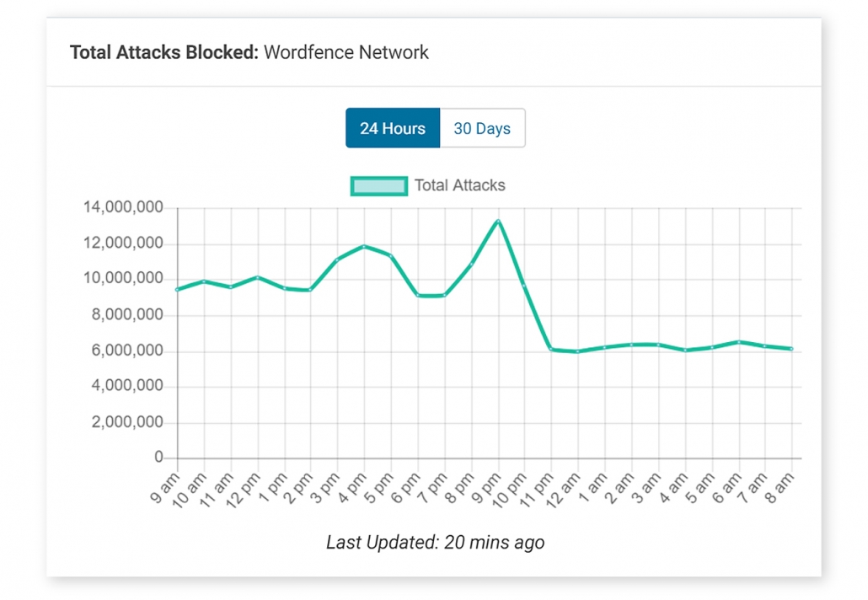The height and width of the screenshot is (600, 868).
Task: Toggle the Total Attacks legend color box
Action: pos(379,185)
